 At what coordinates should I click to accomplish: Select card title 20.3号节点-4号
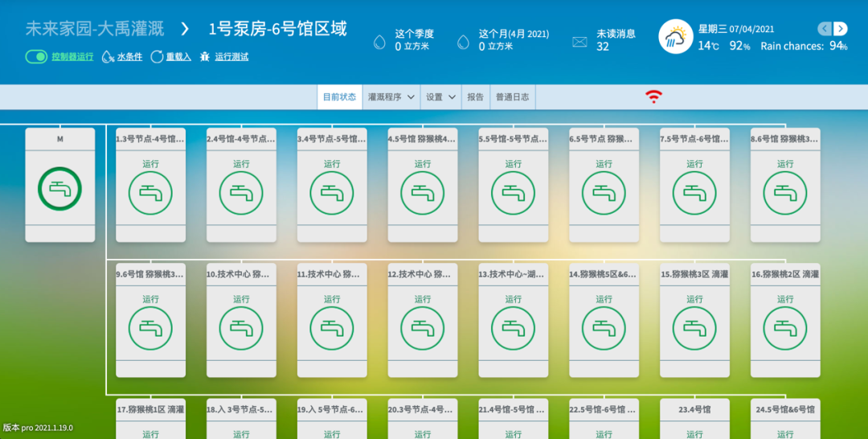point(421,410)
